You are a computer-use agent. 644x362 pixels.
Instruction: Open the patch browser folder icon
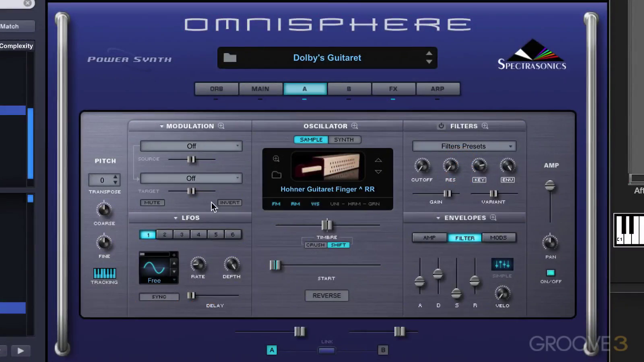click(230, 58)
